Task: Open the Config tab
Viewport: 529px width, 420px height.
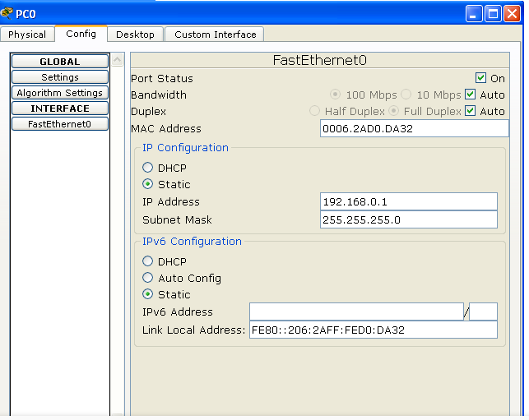Action: [x=81, y=34]
